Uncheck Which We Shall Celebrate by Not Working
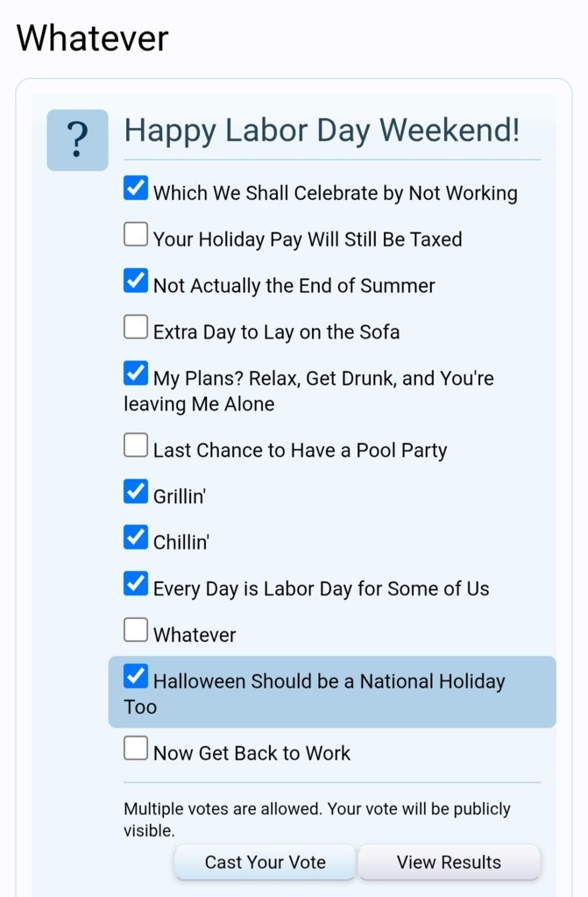 click(136, 189)
